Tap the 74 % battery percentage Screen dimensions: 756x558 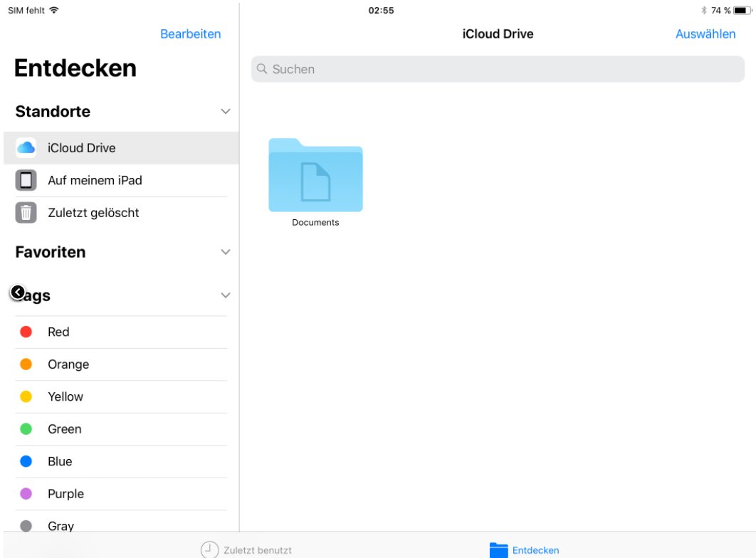click(720, 10)
